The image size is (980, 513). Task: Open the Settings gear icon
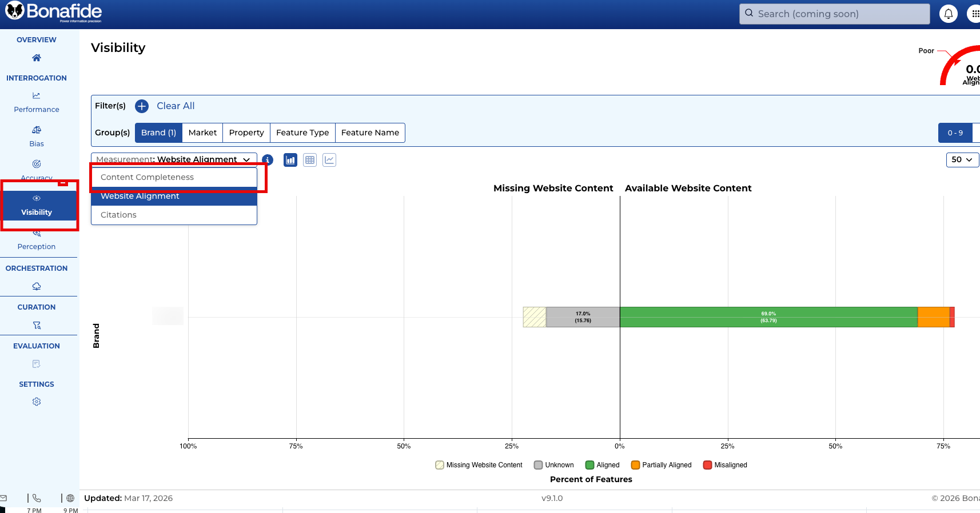coord(37,402)
